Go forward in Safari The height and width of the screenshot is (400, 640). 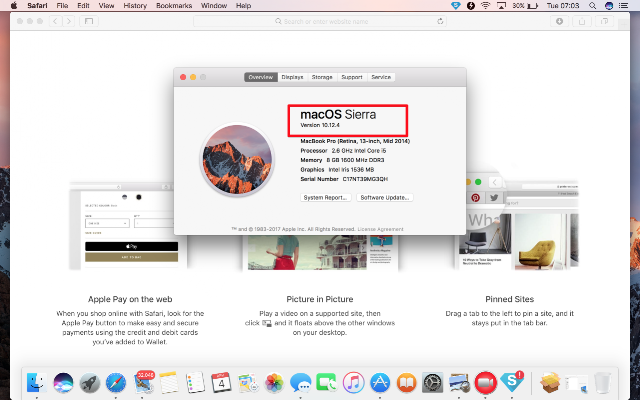click(69, 21)
